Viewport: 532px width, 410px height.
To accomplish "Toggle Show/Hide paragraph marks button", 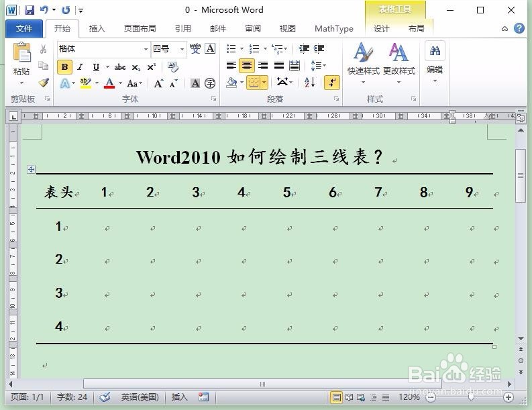I will [x=332, y=83].
